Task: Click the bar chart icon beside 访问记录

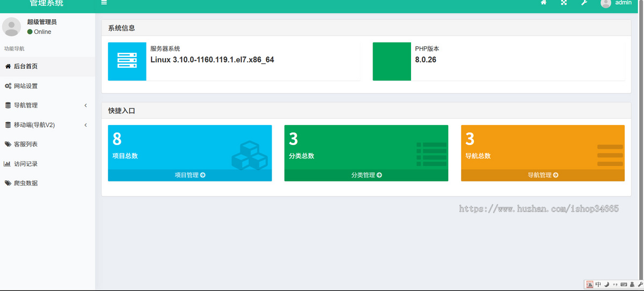Action: tap(8, 164)
